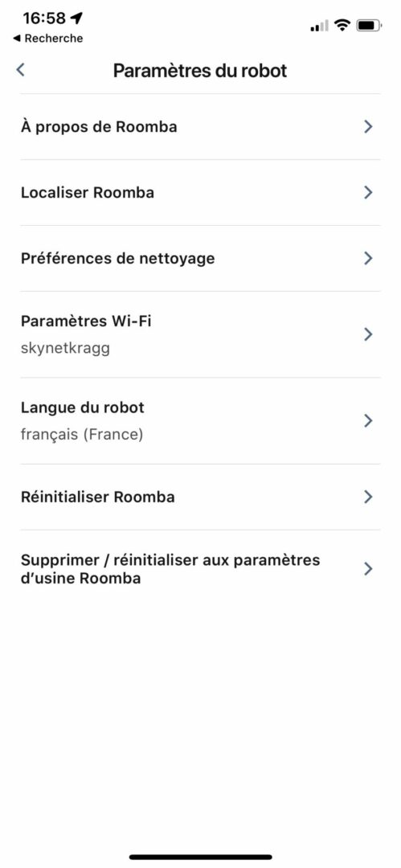Tap the battery icon in the status bar
Viewport: 401px width, 868px height.
tap(369, 26)
